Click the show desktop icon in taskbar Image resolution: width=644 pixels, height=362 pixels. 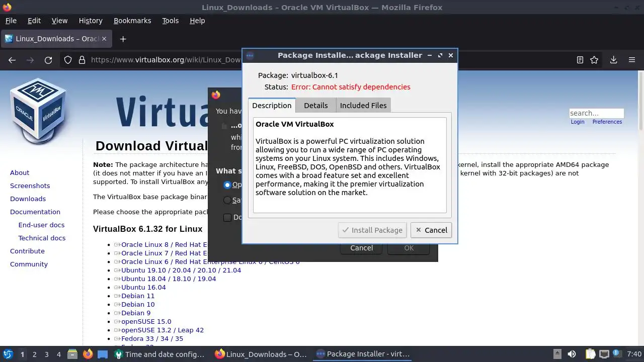pos(103,354)
